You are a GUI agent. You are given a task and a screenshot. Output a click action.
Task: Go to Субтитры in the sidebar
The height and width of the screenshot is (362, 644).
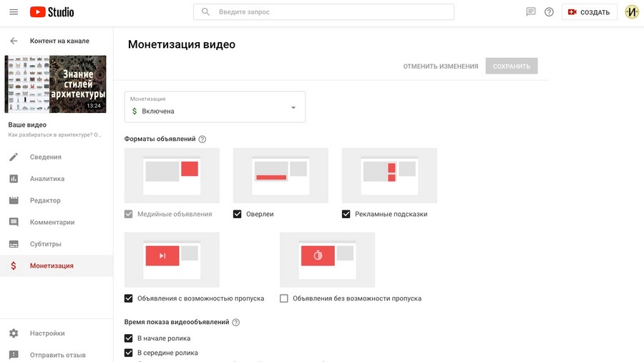coord(46,244)
